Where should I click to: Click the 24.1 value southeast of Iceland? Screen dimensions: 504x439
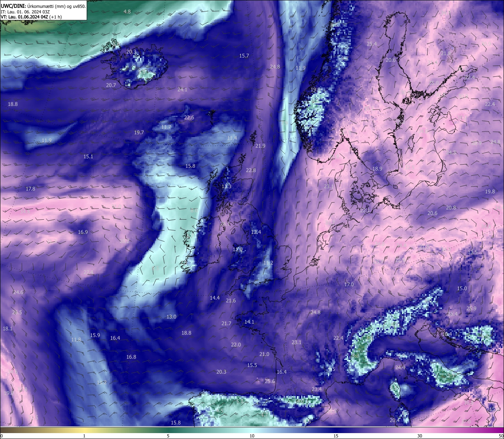pyautogui.click(x=182, y=90)
